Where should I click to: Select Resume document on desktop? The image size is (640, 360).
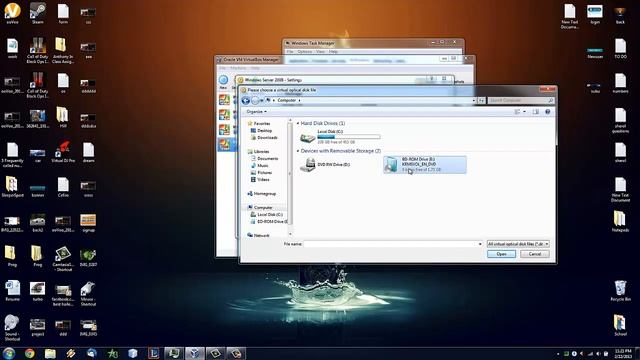pyautogui.click(x=12, y=291)
